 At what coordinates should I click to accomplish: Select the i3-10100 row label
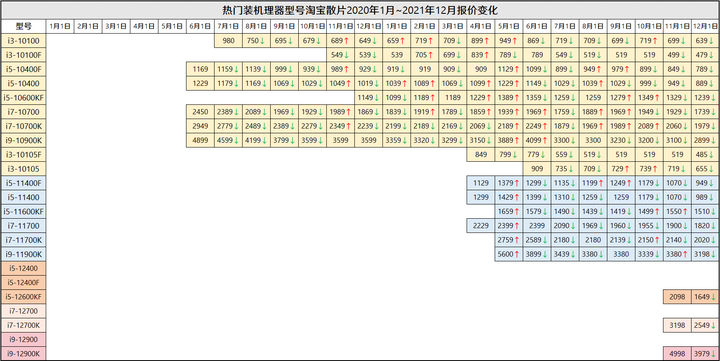23,40
